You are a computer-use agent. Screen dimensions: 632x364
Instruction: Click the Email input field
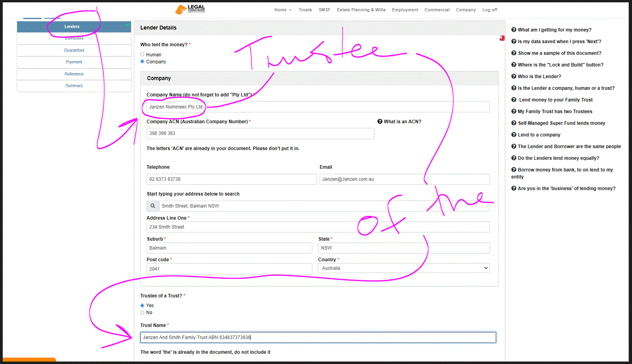[404, 179]
